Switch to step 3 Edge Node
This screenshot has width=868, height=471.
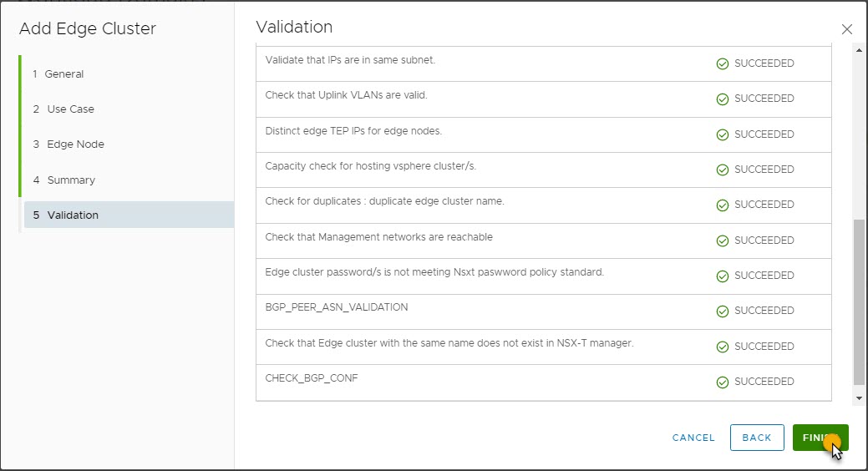coord(75,144)
